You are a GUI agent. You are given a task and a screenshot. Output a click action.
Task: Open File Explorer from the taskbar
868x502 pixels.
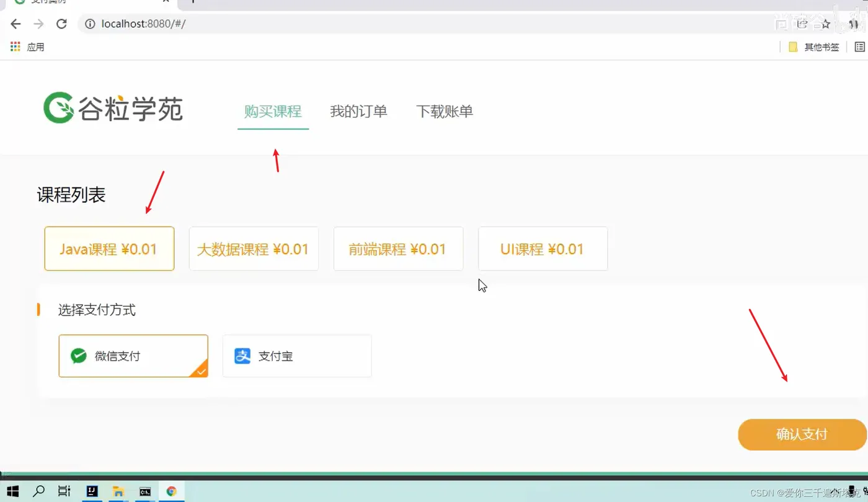click(x=118, y=491)
